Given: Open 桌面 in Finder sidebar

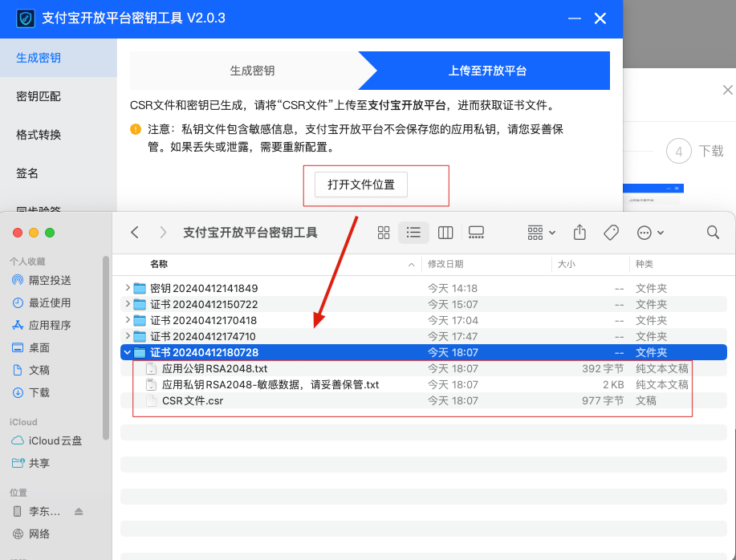Looking at the screenshot, I should [x=31, y=348].
